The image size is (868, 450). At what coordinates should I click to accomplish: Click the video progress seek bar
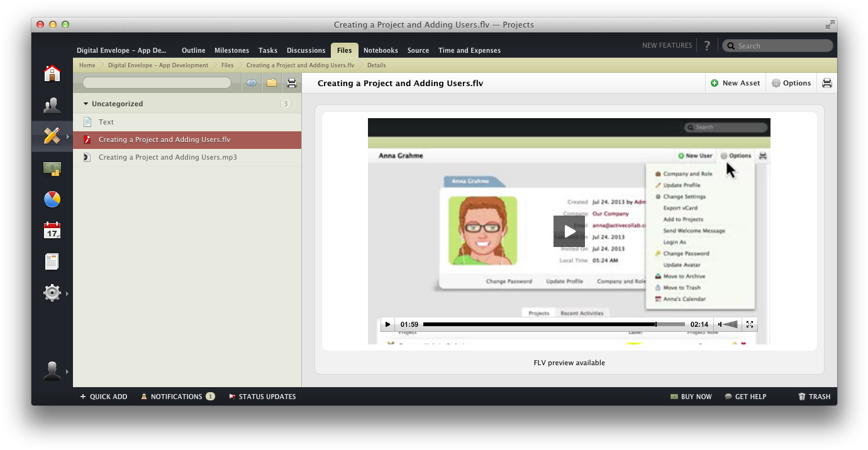pyautogui.click(x=554, y=324)
